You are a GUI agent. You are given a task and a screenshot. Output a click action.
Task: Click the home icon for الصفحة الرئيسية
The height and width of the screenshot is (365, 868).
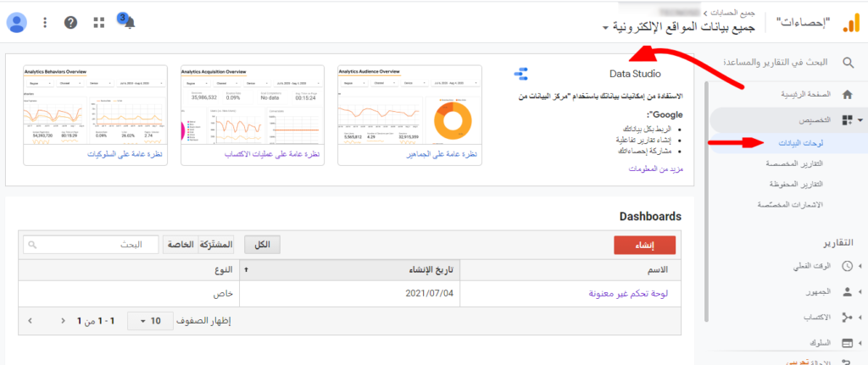point(847,94)
